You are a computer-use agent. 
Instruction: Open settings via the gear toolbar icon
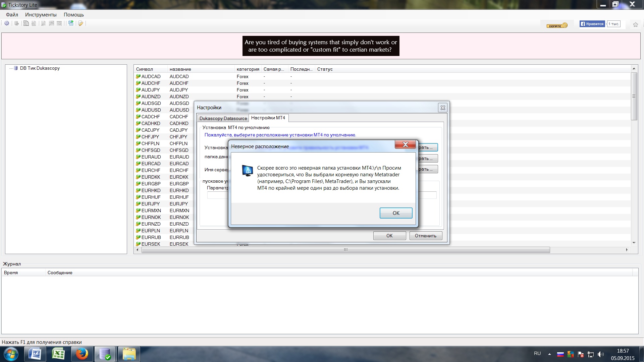(x=7, y=23)
